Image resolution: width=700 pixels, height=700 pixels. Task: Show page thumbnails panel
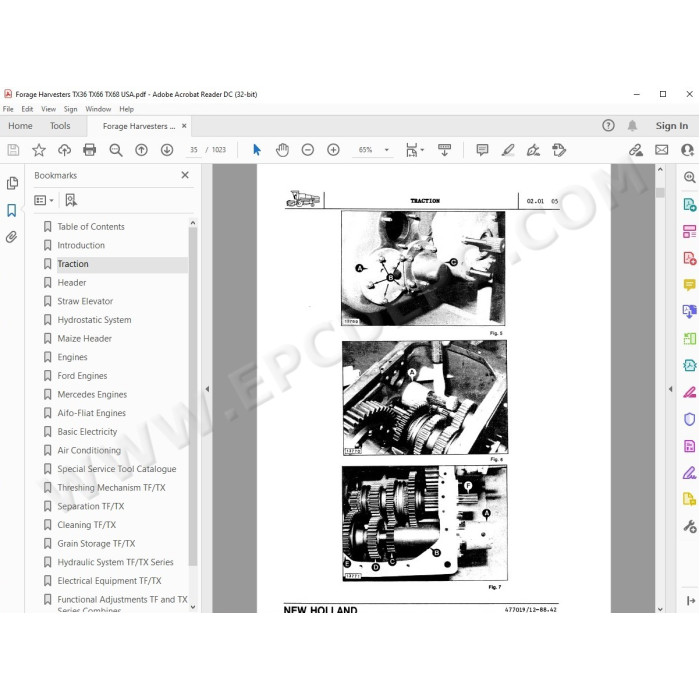tap(12, 183)
